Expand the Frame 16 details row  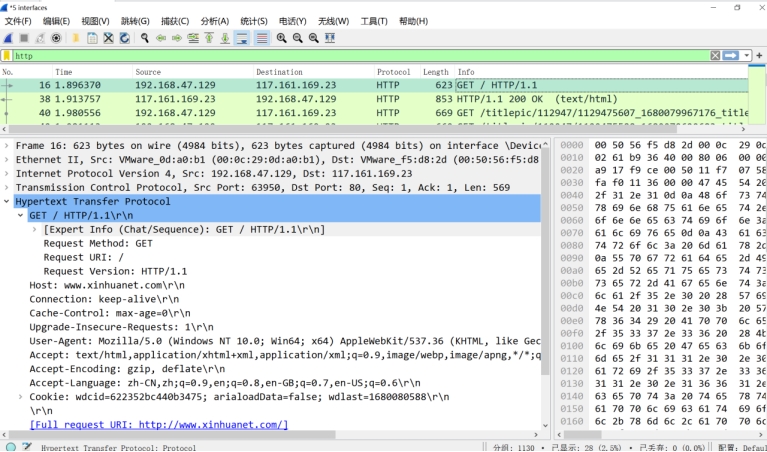tap(9, 145)
